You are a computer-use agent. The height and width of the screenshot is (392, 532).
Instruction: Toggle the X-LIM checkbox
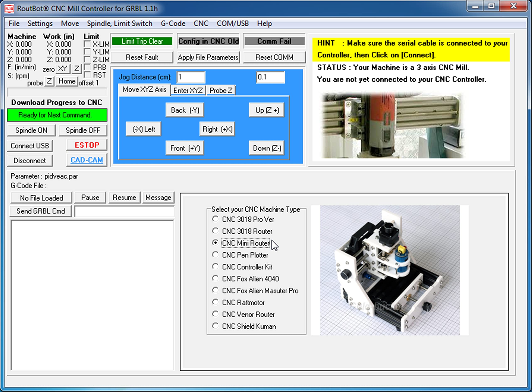(x=87, y=44)
